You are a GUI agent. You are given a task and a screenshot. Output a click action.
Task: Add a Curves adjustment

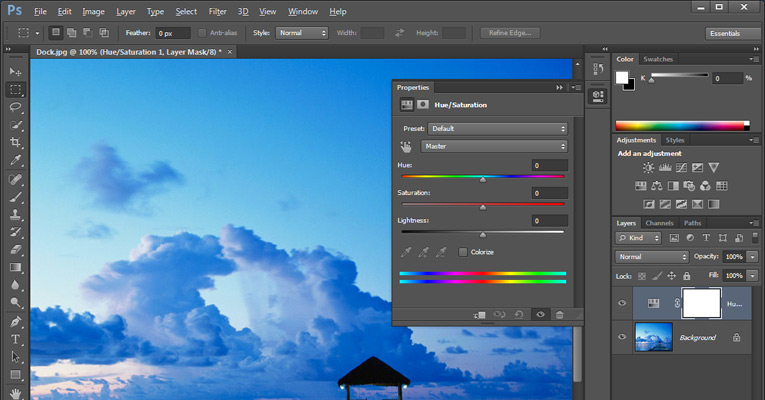pyautogui.click(x=682, y=168)
